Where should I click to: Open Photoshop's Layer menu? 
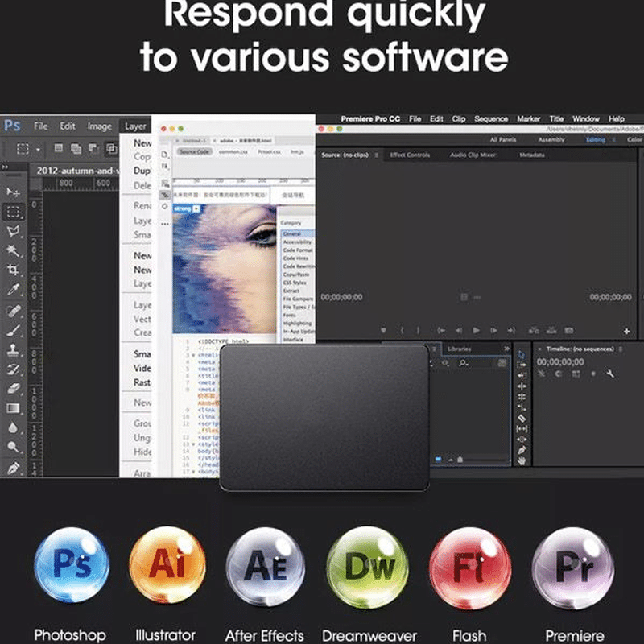click(135, 126)
